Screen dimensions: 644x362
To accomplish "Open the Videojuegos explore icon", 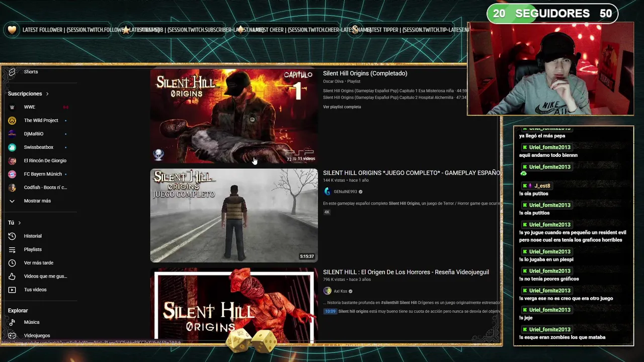I will point(12,335).
